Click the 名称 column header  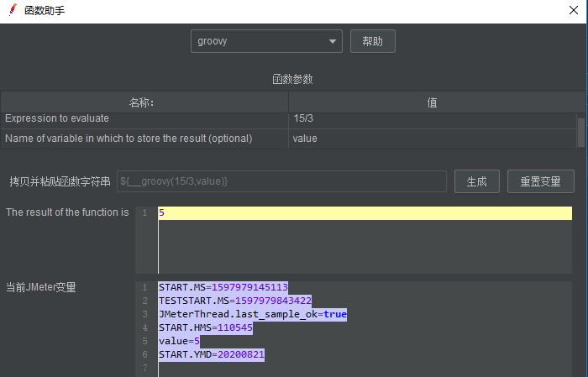tap(144, 102)
